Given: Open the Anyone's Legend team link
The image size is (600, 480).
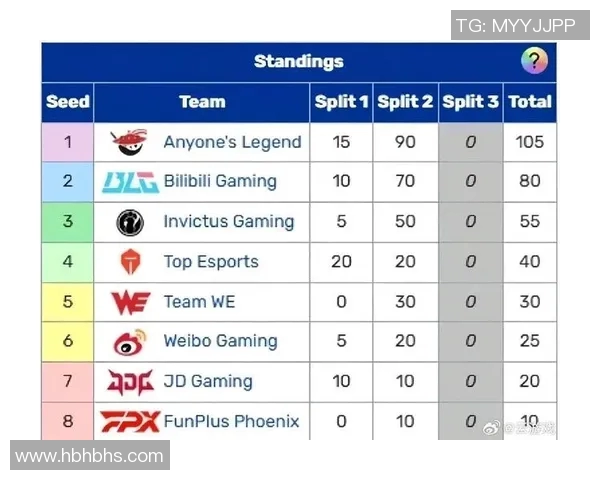Looking at the screenshot, I should [232, 142].
